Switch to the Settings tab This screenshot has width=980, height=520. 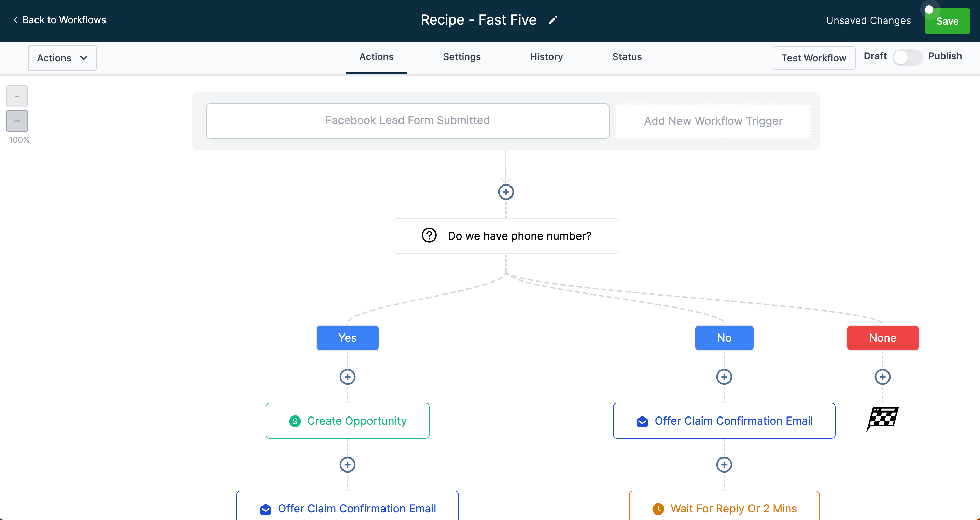click(x=462, y=57)
